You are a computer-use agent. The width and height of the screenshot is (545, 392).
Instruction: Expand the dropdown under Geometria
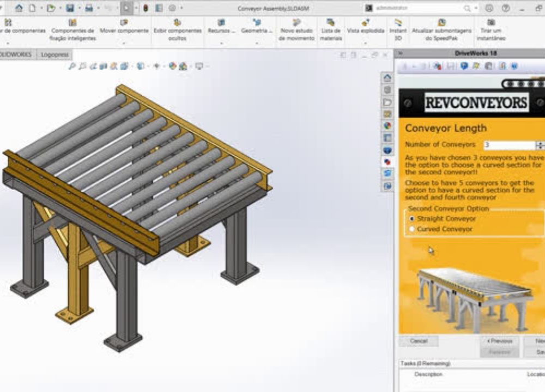tap(257, 44)
